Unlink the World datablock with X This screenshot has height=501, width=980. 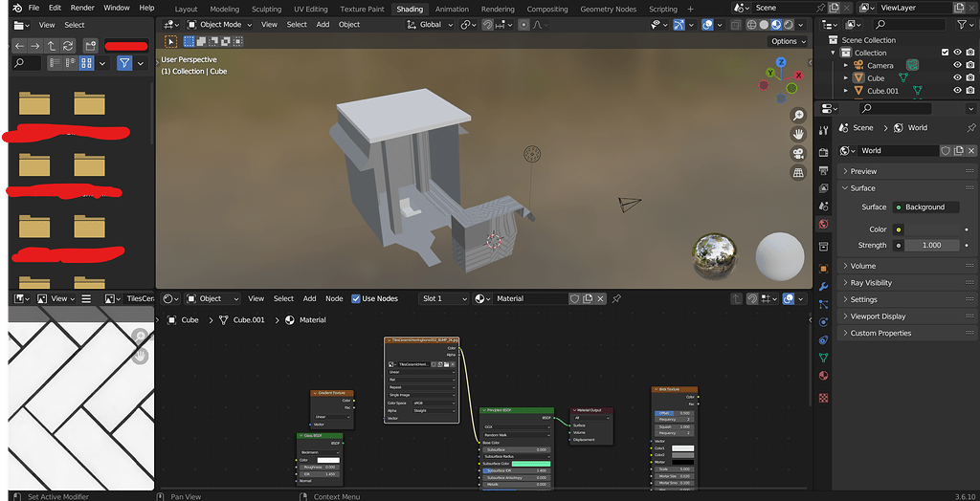pyautogui.click(x=971, y=150)
